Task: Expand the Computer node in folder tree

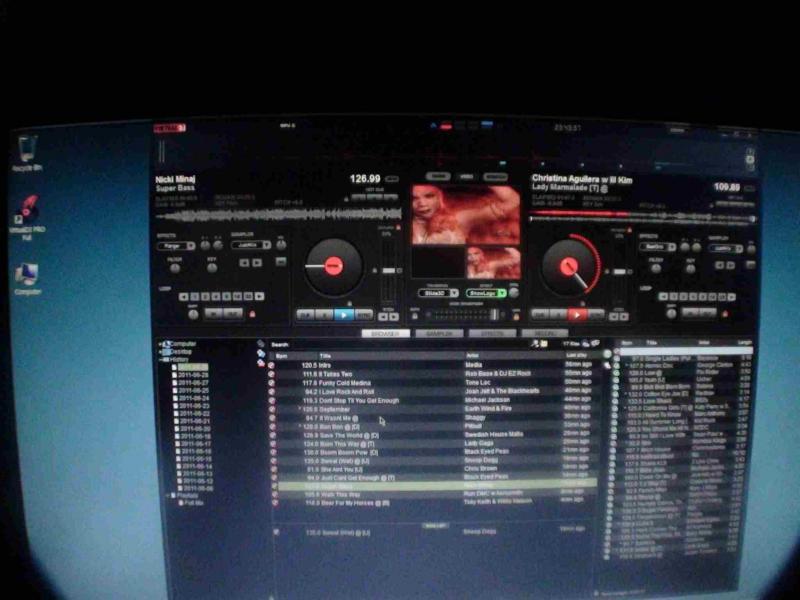Action: pyautogui.click(x=161, y=344)
